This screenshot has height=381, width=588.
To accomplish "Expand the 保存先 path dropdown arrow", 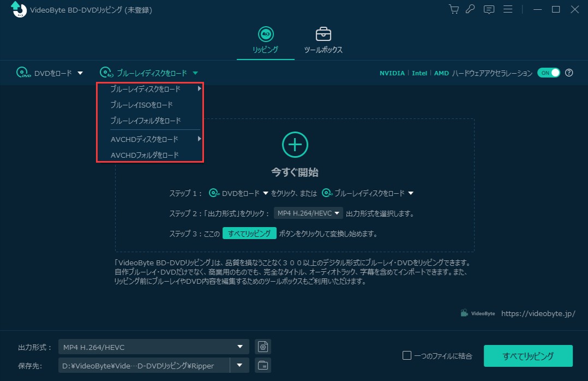I will (239, 365).
